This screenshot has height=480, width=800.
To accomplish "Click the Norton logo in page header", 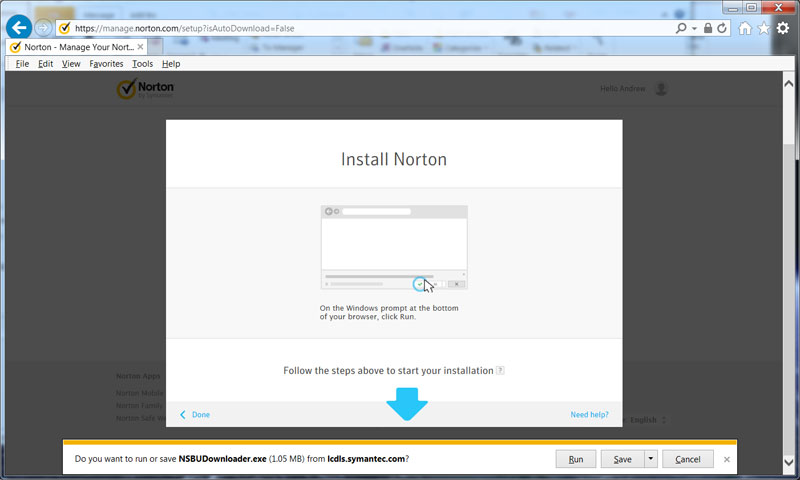I will (145, 88).
